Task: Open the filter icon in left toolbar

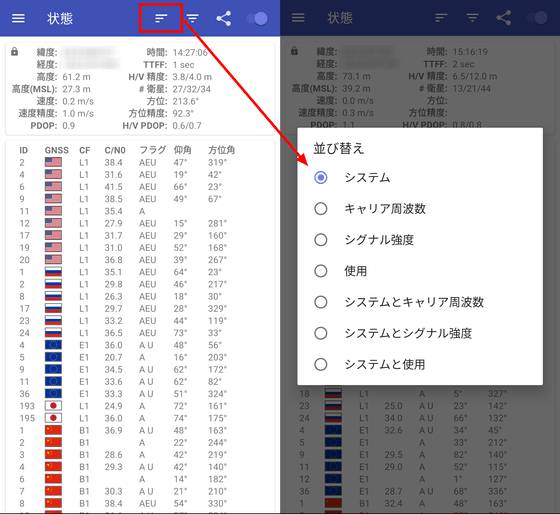Action: [x=193, y=18]
